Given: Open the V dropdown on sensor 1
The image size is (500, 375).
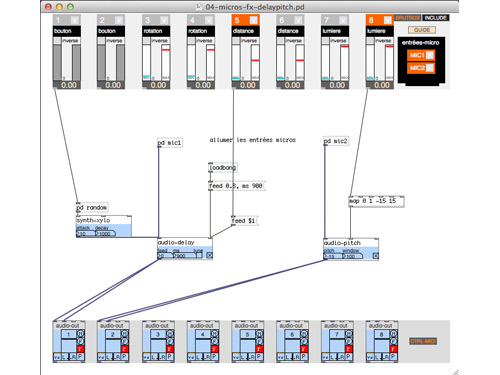Looking at the screenshot, I should tap(75, 20).
